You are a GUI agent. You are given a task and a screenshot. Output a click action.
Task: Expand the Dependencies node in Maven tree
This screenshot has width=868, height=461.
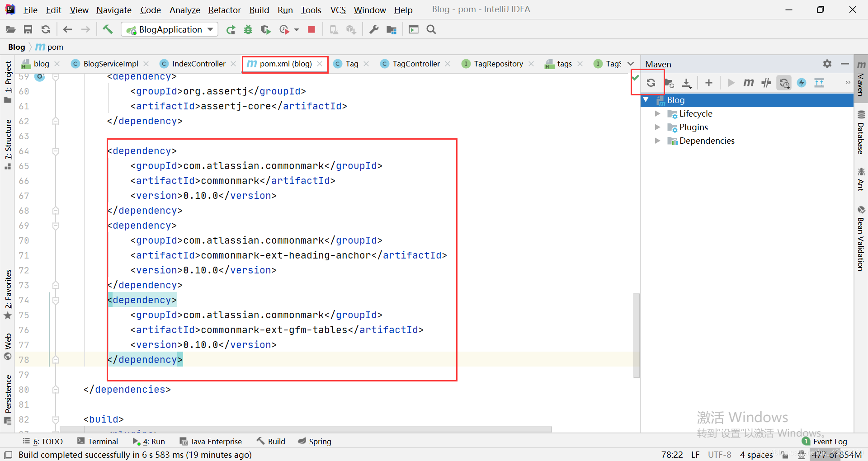point(658,141)
